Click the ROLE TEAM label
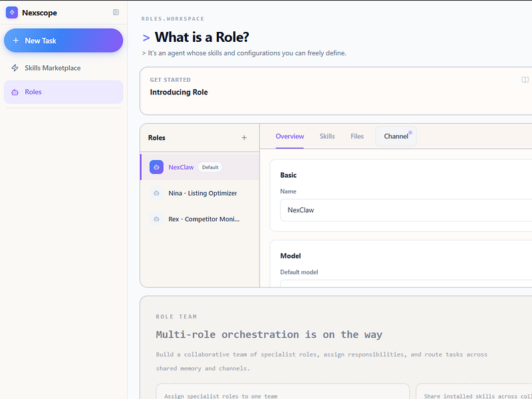Image resolution: width=532 pixels, height=399 pixels. 176,317
